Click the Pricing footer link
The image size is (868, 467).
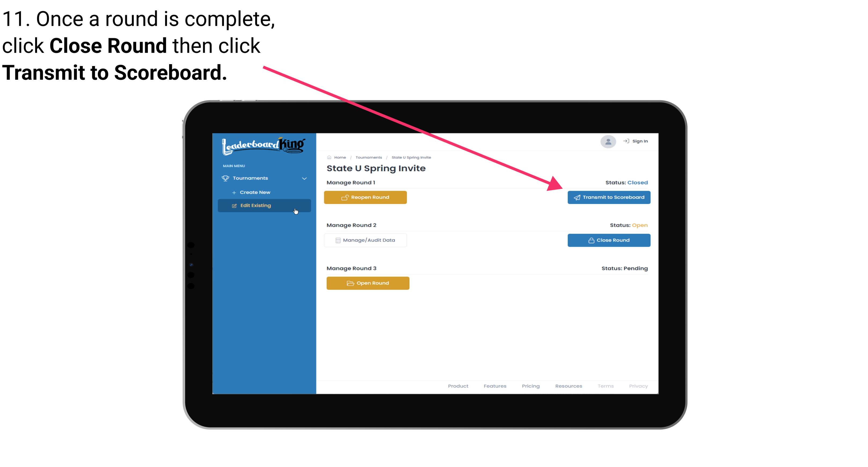coord(530,385)
